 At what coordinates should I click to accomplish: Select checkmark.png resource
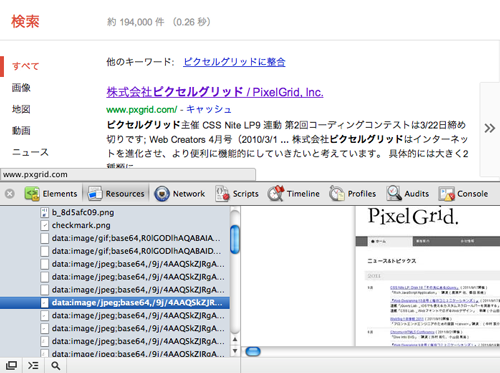pyautogui.click(x=115, y=225)
